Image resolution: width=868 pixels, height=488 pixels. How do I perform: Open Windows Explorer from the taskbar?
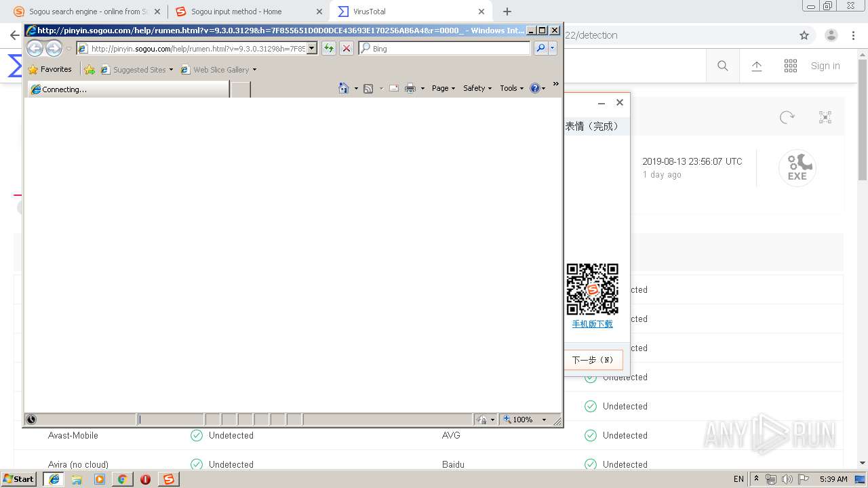point(77,479)
